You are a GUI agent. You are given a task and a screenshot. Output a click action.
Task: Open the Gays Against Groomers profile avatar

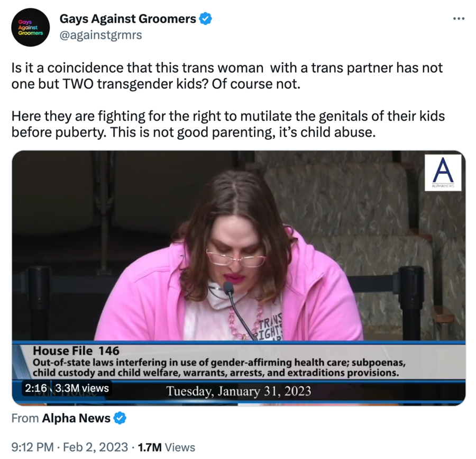[x=30, y=28]
